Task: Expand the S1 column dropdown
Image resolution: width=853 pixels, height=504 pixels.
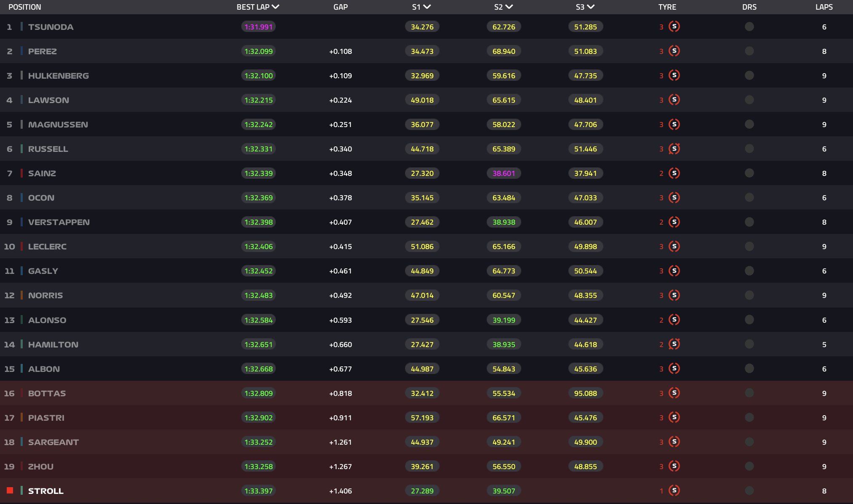Action: [427, 7]
